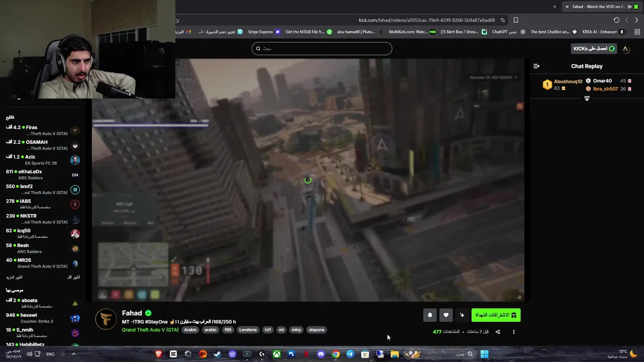Open Windows Start menu
Viewport: 644px width, 362px height.
click(484, 354)
